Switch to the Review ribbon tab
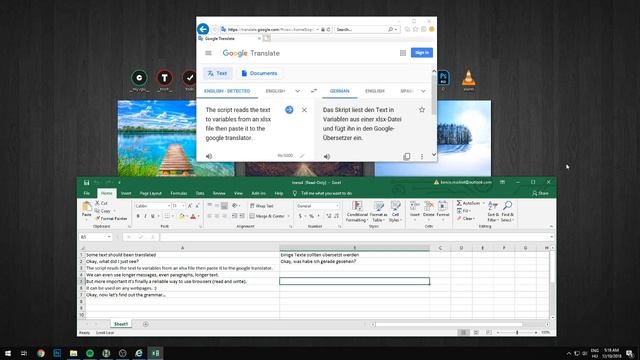Screen dimensions: 640x360 click(219, 193)
